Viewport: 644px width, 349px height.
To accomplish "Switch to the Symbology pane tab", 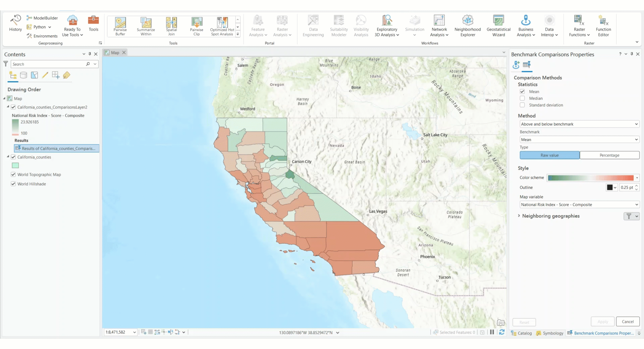I will [x=550, y=333].
